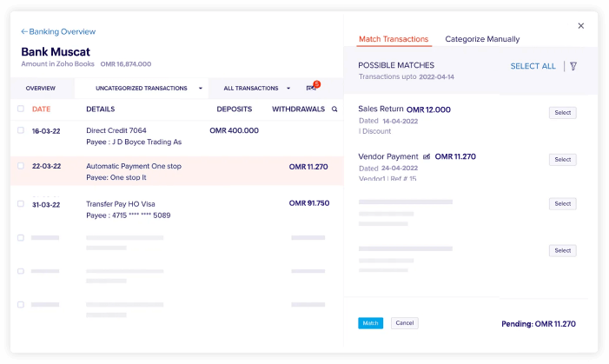Click the Vendor Payment cheque icon

[427, 156]
